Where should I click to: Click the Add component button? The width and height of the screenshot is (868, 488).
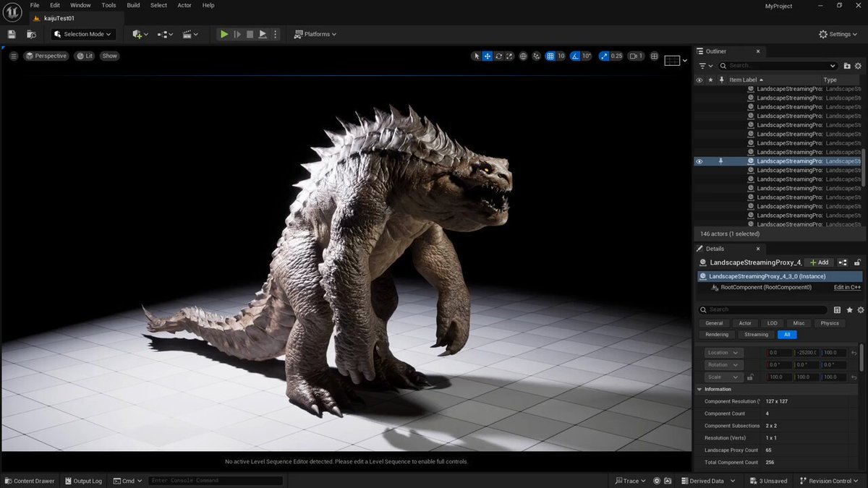point(819,262)
